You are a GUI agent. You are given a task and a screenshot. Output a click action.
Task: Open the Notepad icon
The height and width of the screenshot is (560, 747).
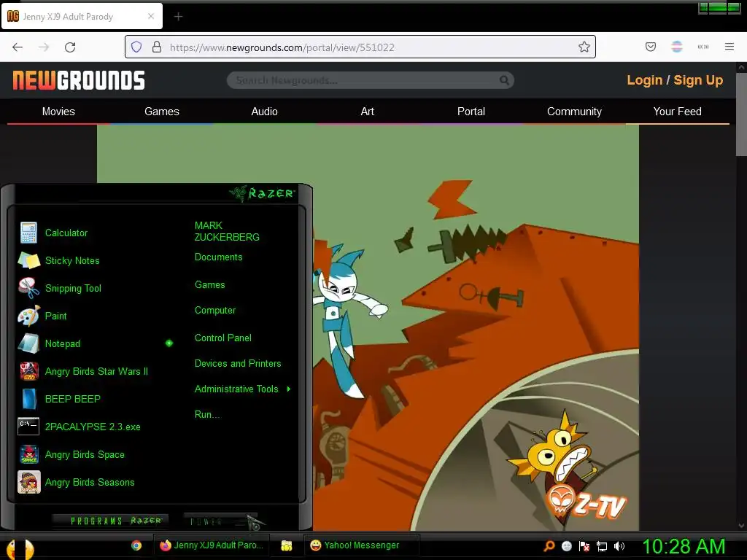point(28,343)
